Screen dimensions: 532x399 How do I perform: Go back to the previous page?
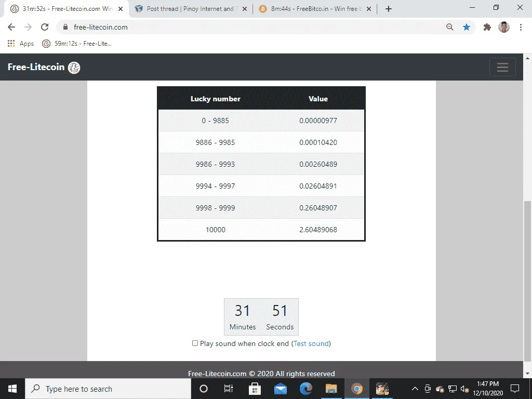coord(11,27)
